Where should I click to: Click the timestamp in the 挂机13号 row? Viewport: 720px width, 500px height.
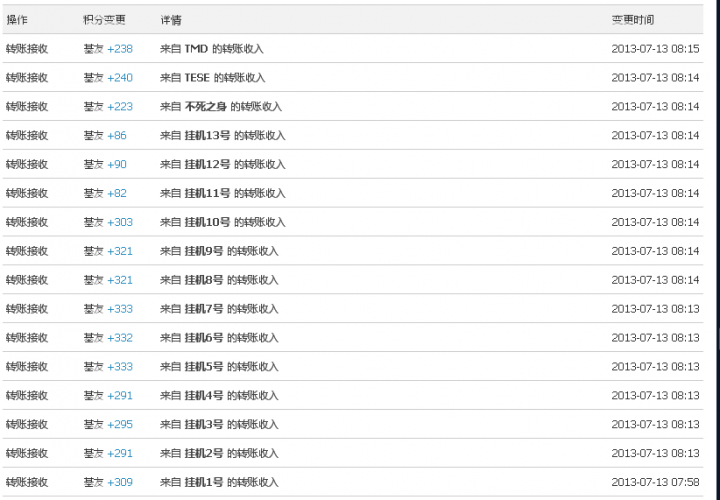coord(655,135)
